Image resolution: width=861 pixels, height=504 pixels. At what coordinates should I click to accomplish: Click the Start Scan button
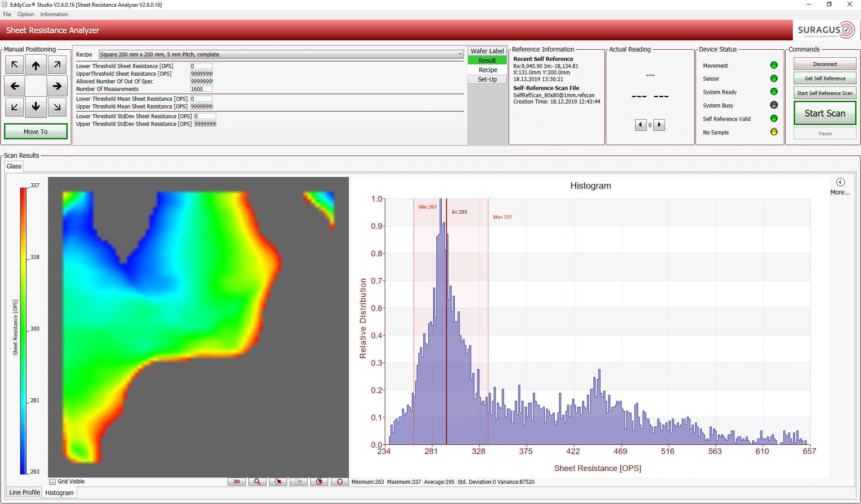(x=824, y=113)
